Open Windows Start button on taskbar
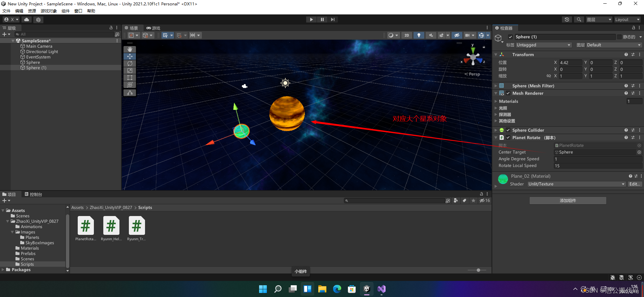 [x=263, y=289]
